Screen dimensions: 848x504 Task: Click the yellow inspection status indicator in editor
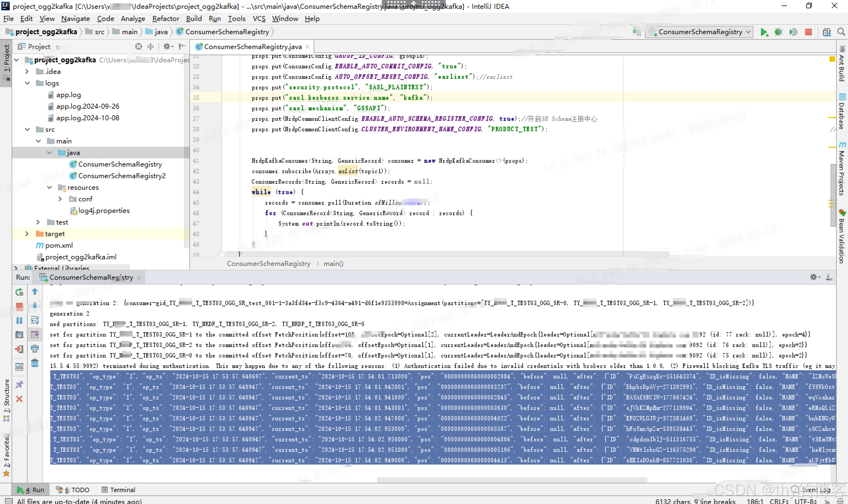(832, 59)
